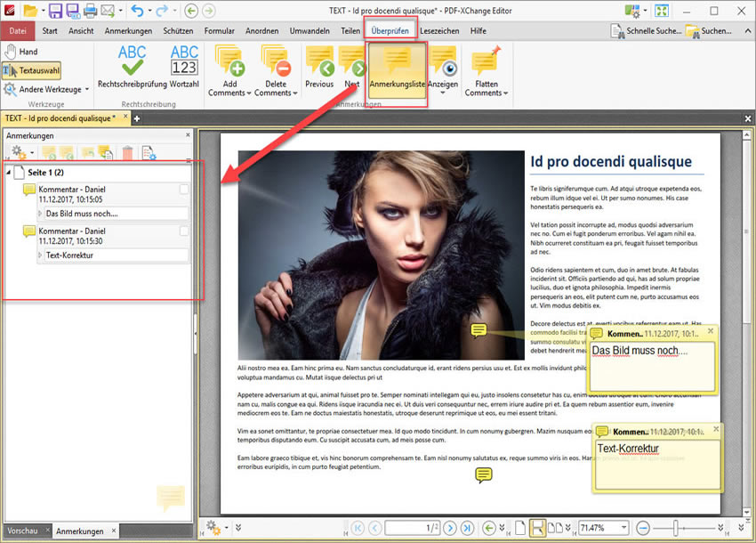Check the box for the 10:15:30 comment
The height and width of the screenshot is (543, 756).
(x=184, y=231)
